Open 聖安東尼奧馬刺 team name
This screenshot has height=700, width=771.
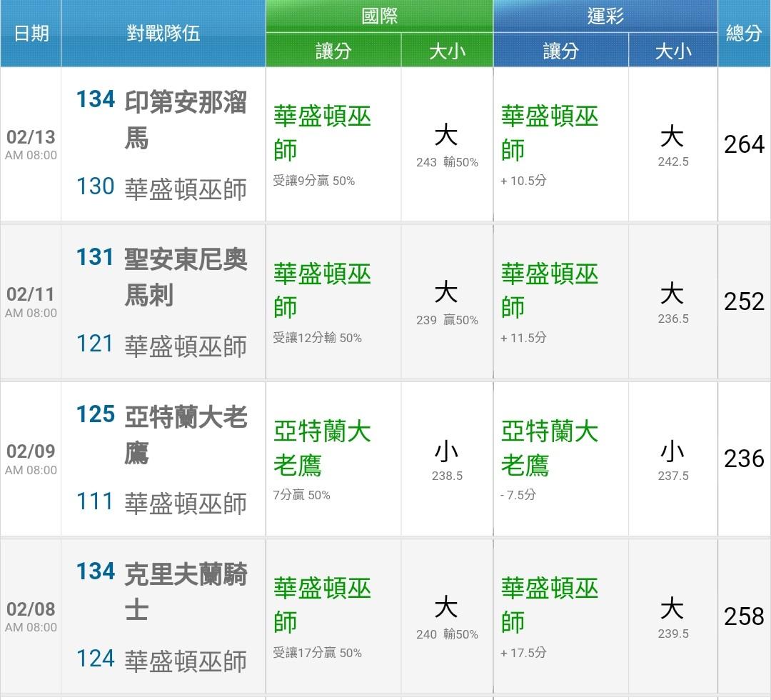click(186, 277)
